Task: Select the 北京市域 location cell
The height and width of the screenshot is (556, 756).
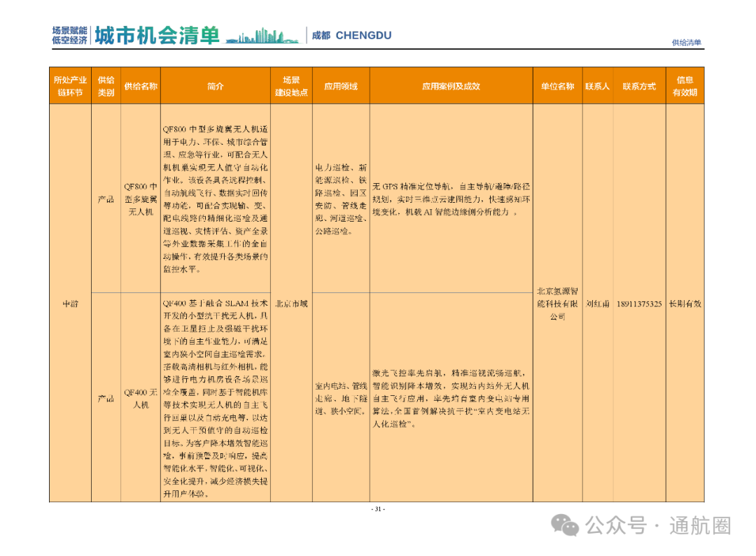Action: point(292,304)
